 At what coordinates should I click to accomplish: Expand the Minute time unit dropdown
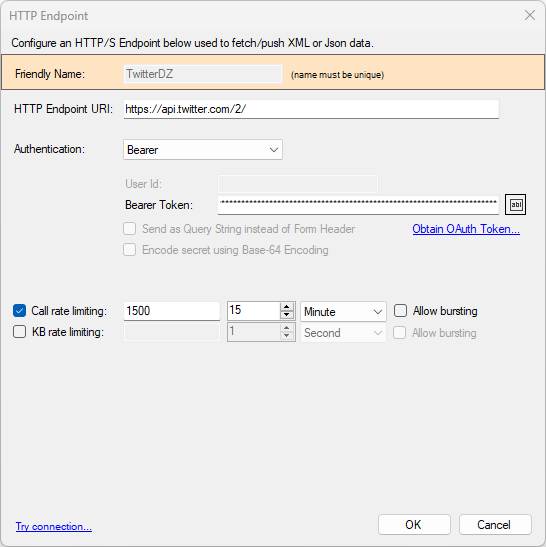pyautogui.click(x=343, y=311)
